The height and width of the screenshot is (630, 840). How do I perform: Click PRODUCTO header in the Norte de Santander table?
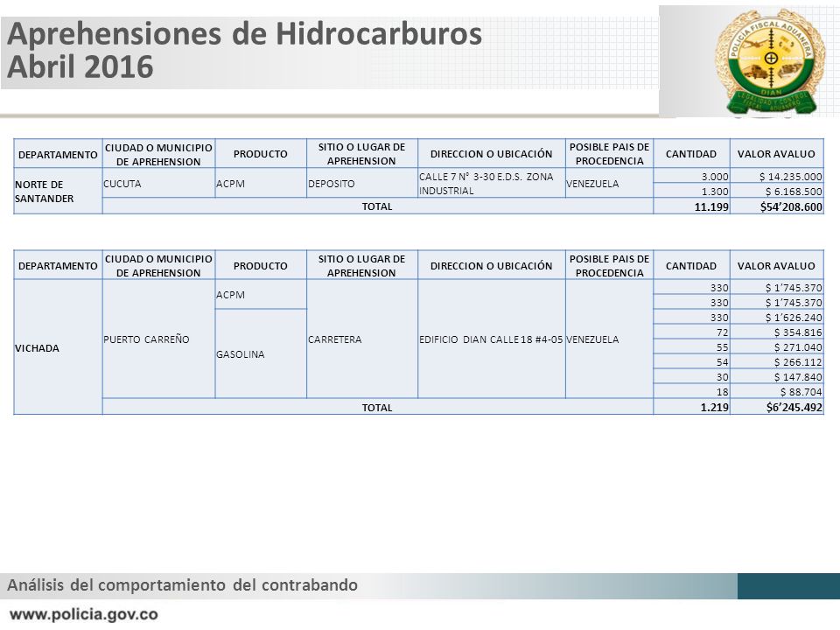point(261,154)
